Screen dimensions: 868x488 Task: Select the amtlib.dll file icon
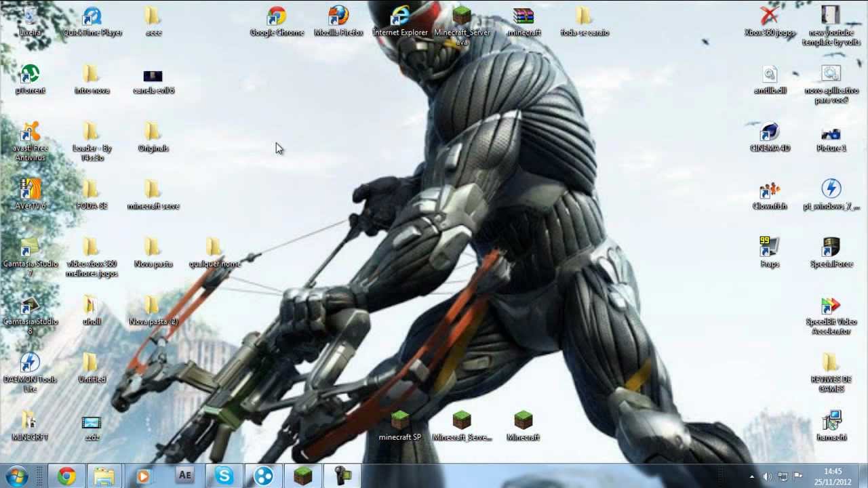[769, 79]
